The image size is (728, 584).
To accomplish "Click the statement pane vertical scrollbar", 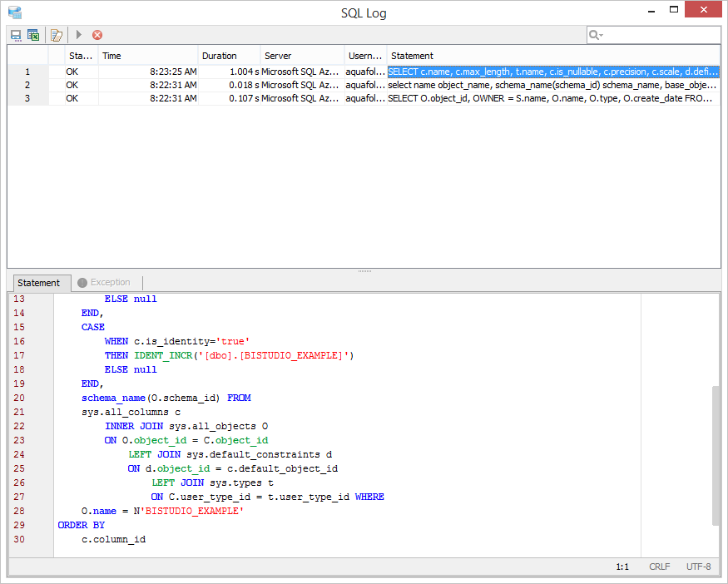I will coord(716,455).
